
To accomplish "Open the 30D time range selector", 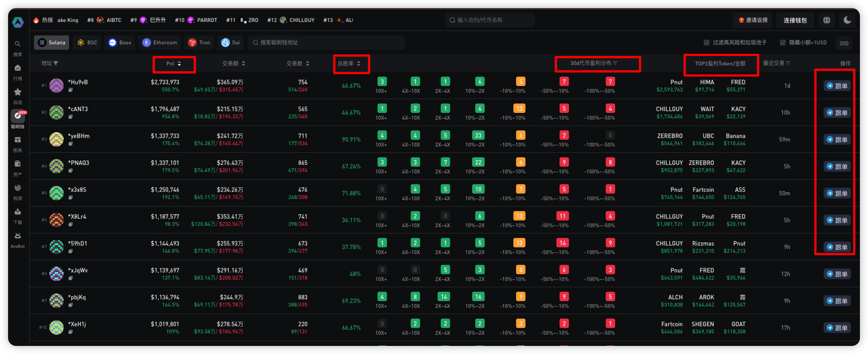I will click(x=843, y=43).
